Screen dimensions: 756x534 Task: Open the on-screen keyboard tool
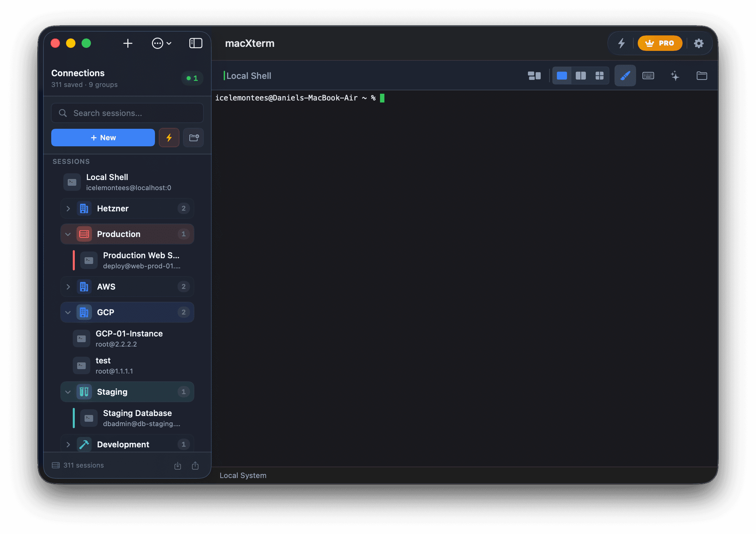click(x=648, y=76)
